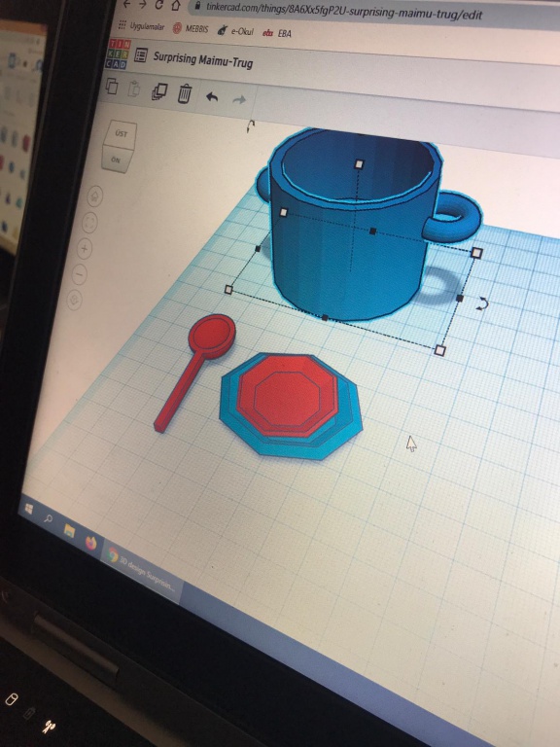The image size is (560, 747).
Task: Zoom out with the minus icon
Action: 80,274
